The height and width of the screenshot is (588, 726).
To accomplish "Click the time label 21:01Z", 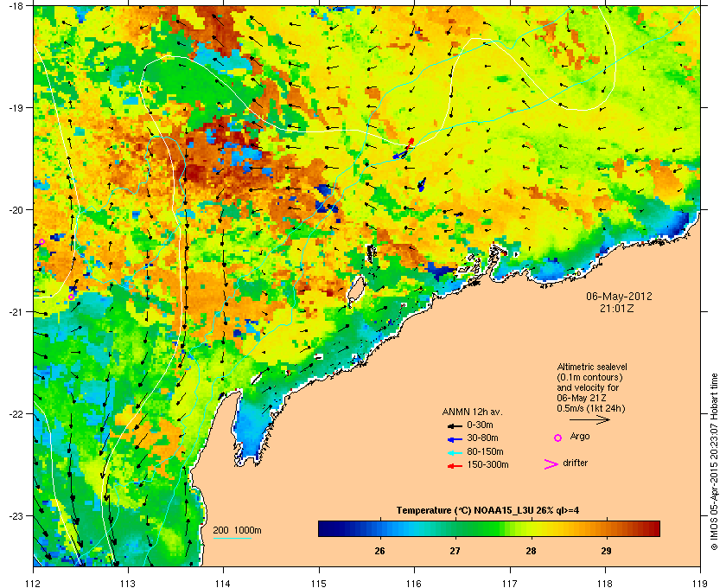I will pos(617,308).
